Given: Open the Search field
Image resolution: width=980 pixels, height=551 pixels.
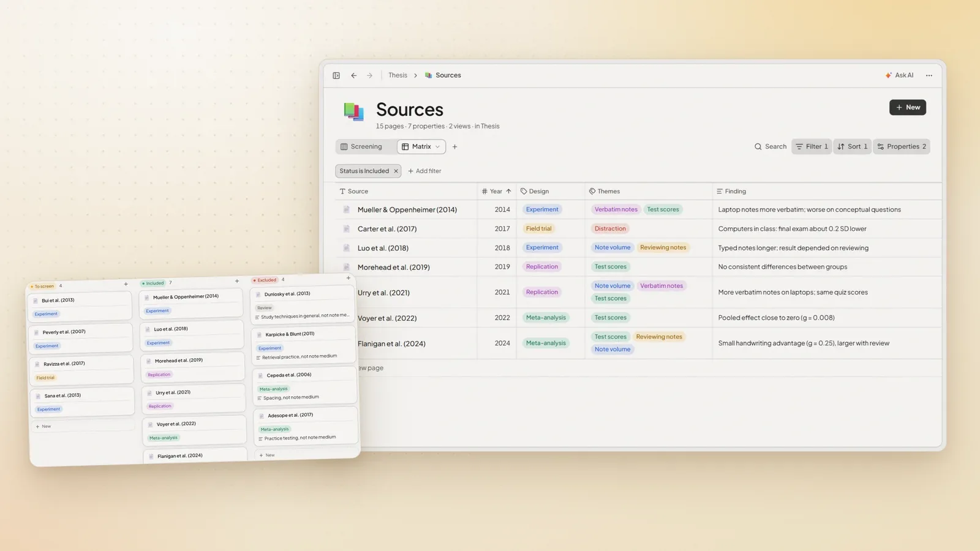Looking at the screenshot, I should click(771, 147).
